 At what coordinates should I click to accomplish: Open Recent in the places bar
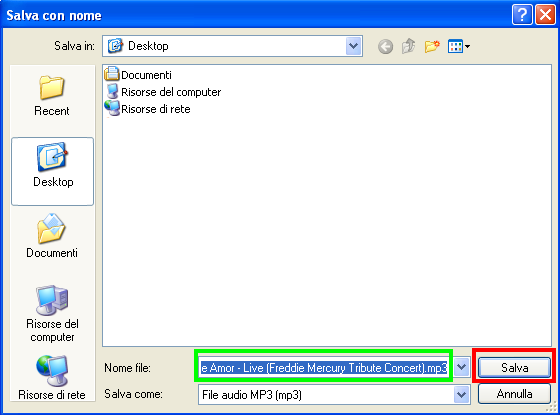tap(52, 96)
